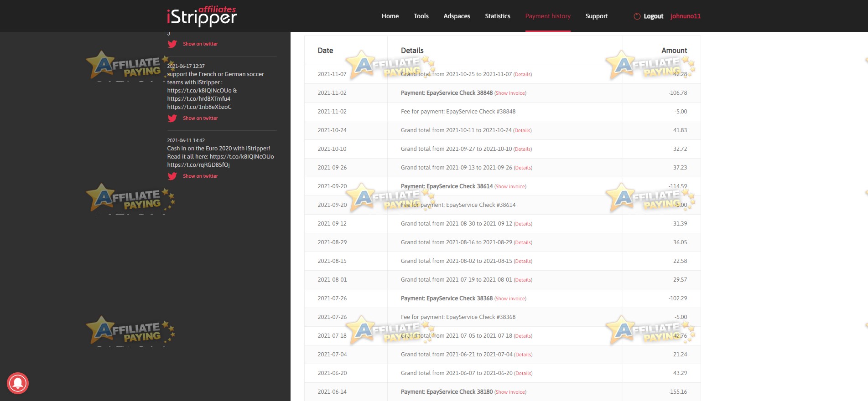
Task: Click the amount -155.16
Action: [x=678, y=391]
